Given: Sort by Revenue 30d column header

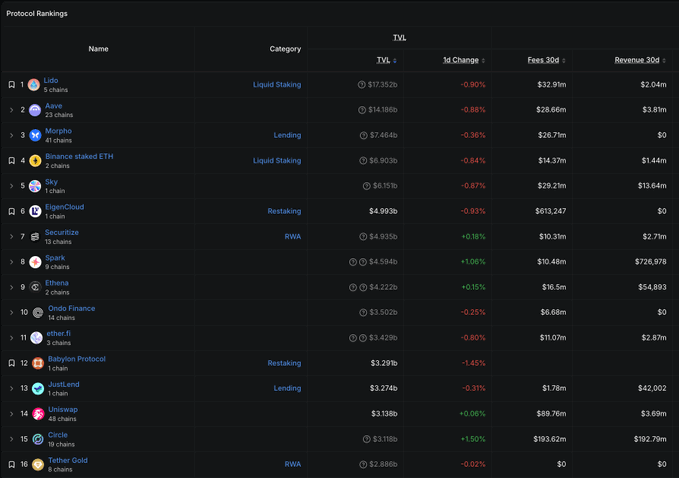Looking at the screenshot, I should [640, 60].
